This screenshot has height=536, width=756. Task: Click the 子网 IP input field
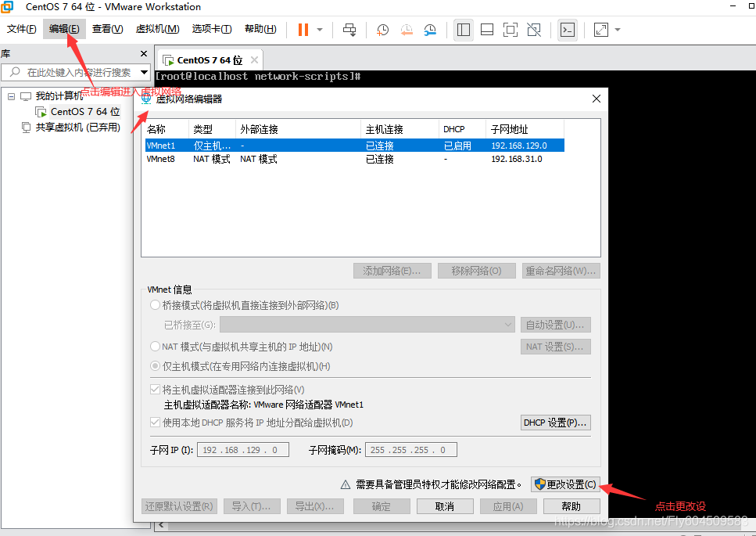[x=243, y=450]
